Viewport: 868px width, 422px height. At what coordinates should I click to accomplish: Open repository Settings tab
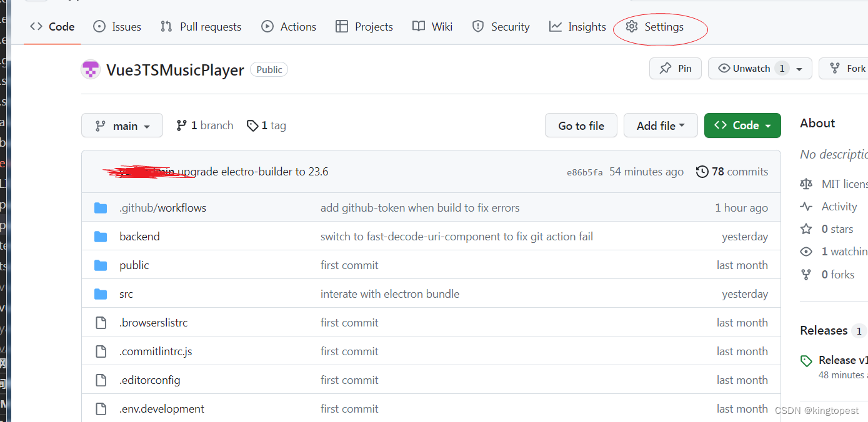coord(655,27)
